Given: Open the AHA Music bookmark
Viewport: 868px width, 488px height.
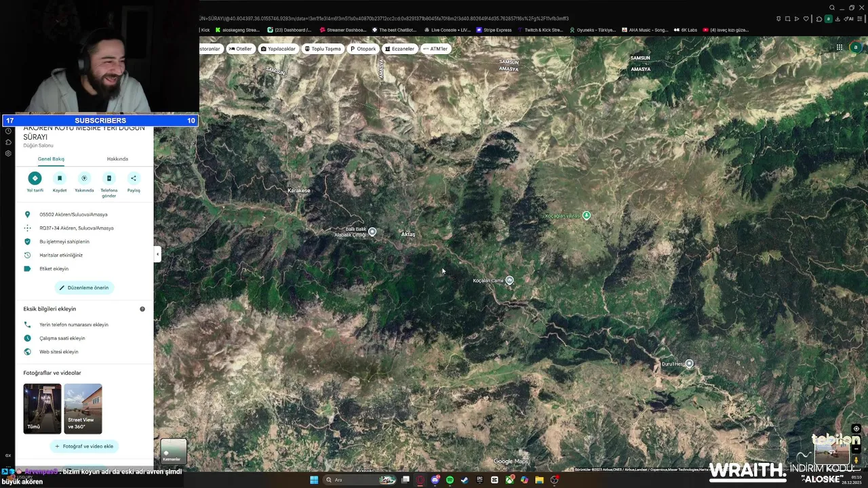Looking at the screenshot, I should [x=645, y=30].
